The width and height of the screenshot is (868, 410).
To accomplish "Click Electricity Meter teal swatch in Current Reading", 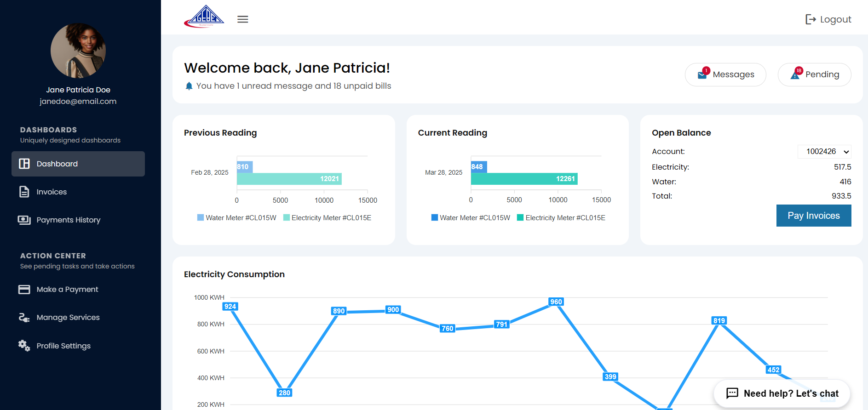I will pos(520,218).
